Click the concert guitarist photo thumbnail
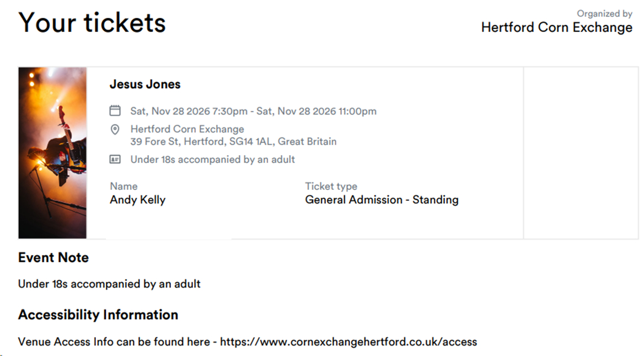 (x=52, y=153)
